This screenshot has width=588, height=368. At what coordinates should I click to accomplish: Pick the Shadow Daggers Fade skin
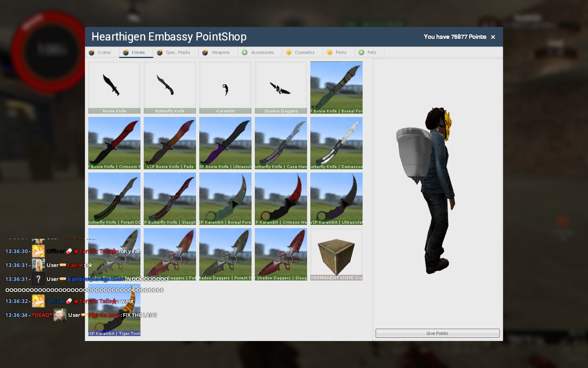[x=170, y=254]
